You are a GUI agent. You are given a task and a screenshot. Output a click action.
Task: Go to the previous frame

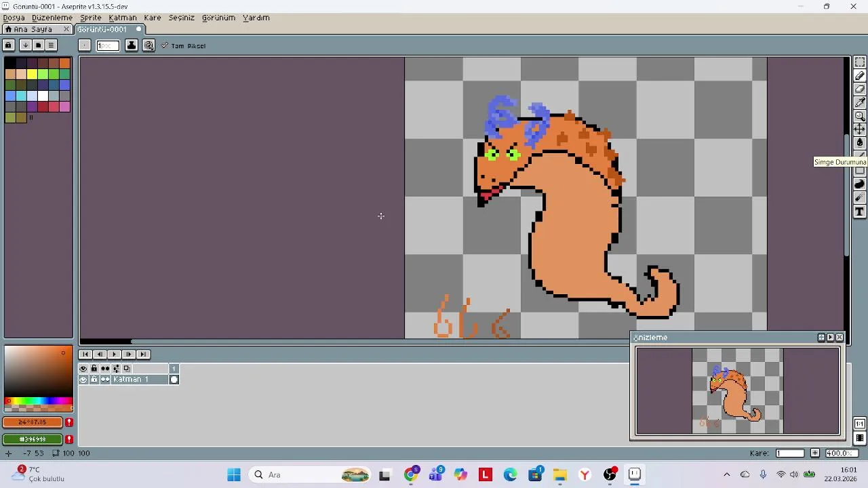pos(100,354)
